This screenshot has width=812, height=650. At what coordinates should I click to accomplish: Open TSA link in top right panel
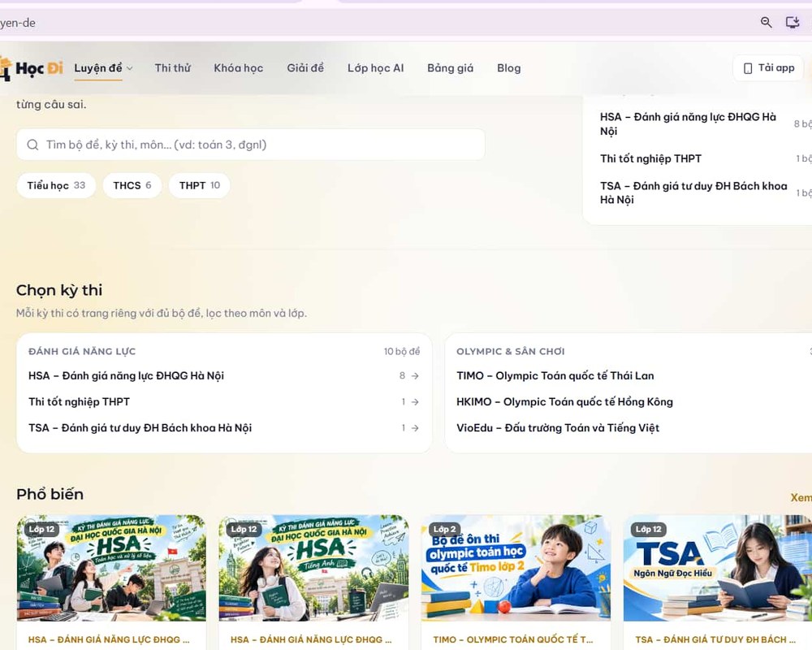coord(693,193)
